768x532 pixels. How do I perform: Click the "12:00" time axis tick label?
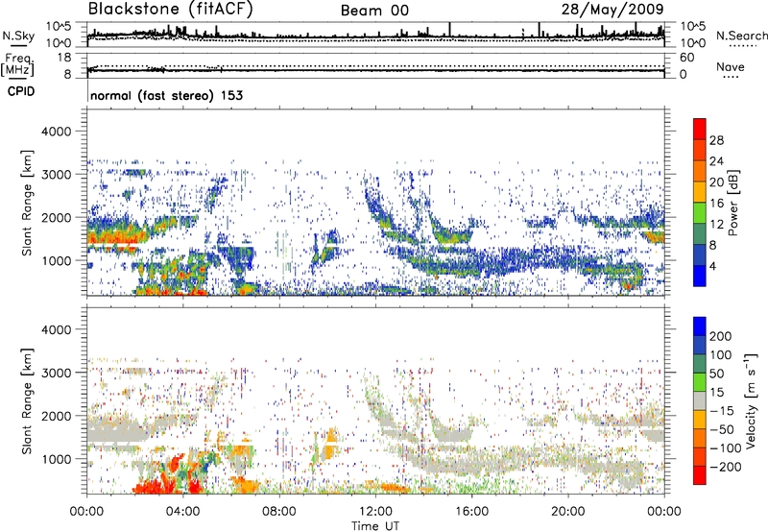[375, 512]
